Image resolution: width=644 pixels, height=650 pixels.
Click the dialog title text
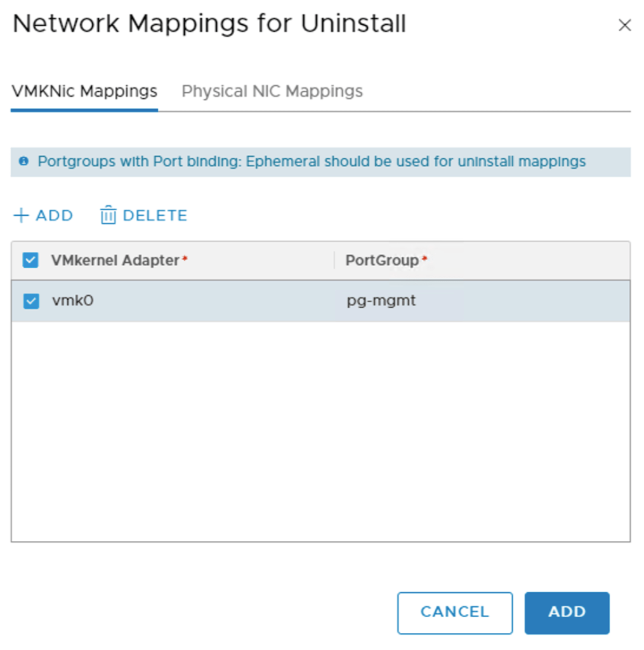(209, 24)
